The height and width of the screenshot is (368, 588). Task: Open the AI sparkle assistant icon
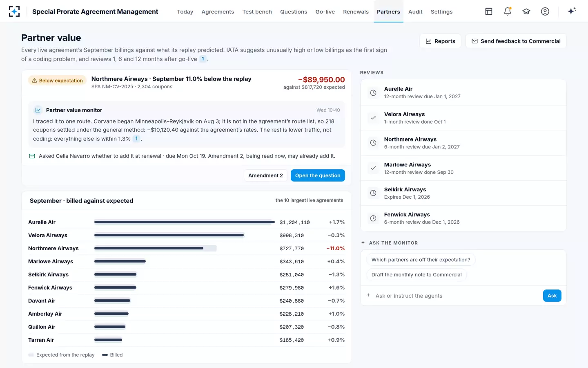tap(572, 11)
